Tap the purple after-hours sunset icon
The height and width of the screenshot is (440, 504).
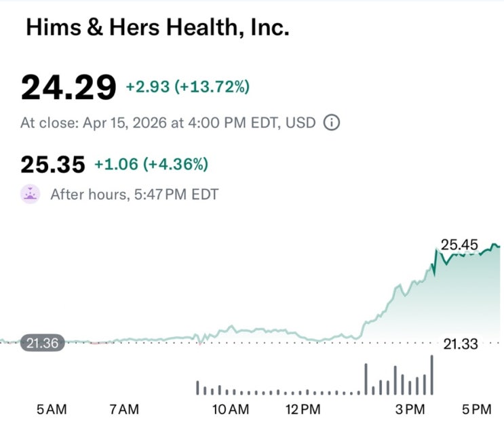pyautogui.click(x=31, y=194)
